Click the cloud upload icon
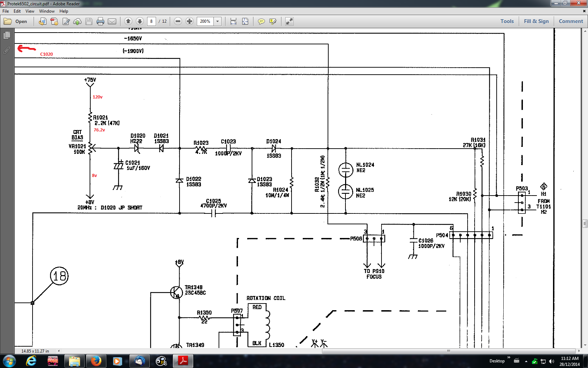 coord(77,21)
